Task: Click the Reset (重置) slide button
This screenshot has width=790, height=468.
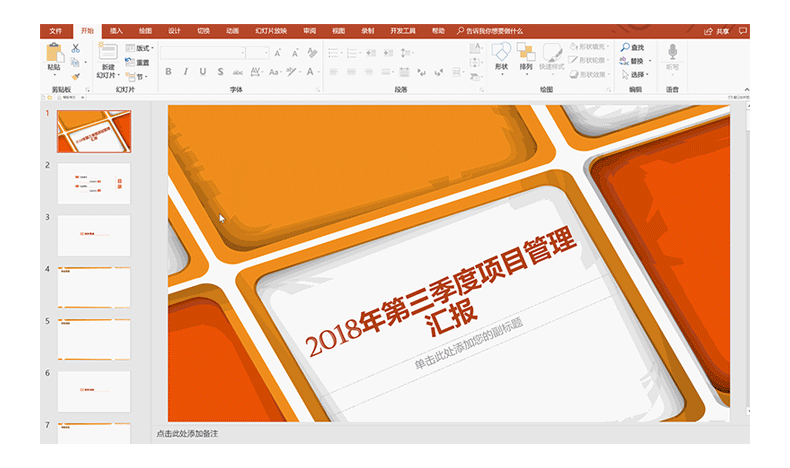Action: tap(137, 62)
